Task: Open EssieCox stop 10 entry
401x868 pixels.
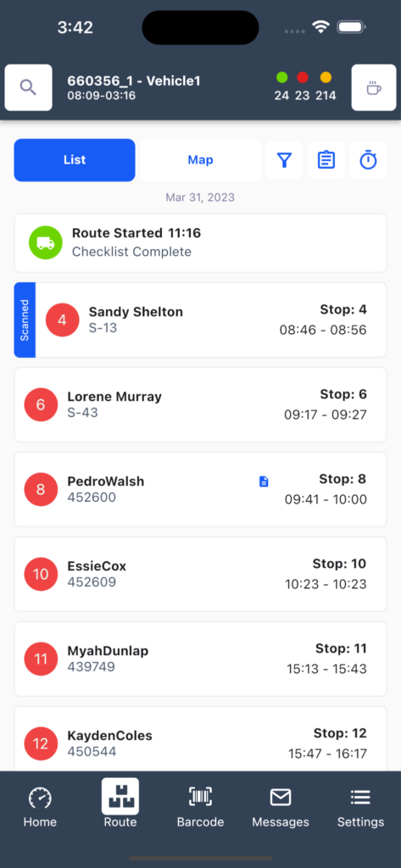Action: pyautogui.click(x=200, y=574)
